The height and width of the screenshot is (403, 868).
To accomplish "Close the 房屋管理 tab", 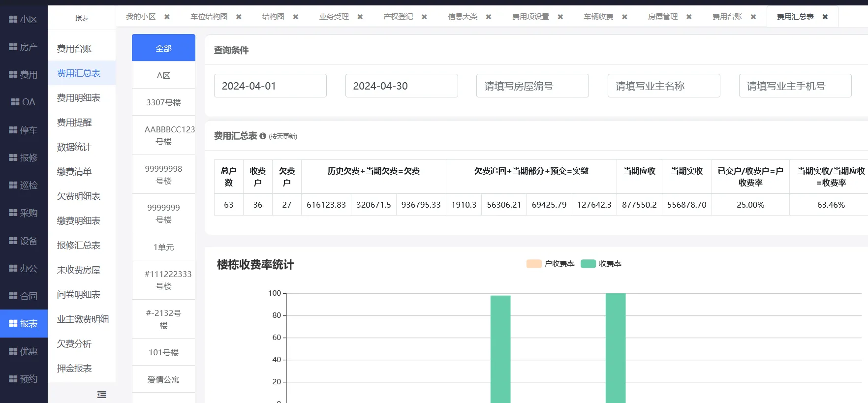I will [689, 17].
